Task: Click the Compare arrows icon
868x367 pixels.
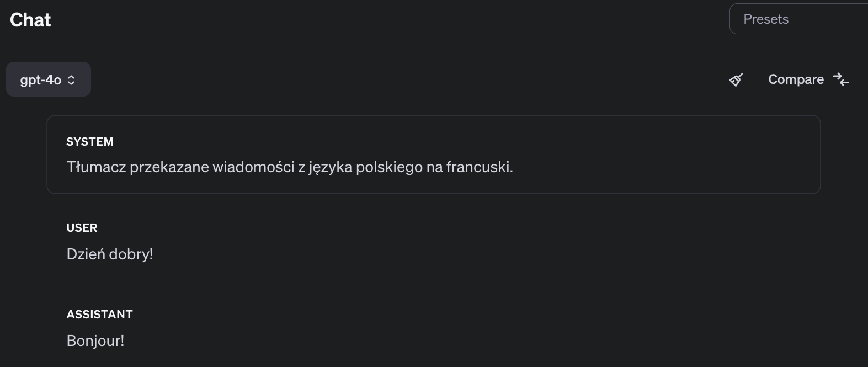Action: coord(840,79)
